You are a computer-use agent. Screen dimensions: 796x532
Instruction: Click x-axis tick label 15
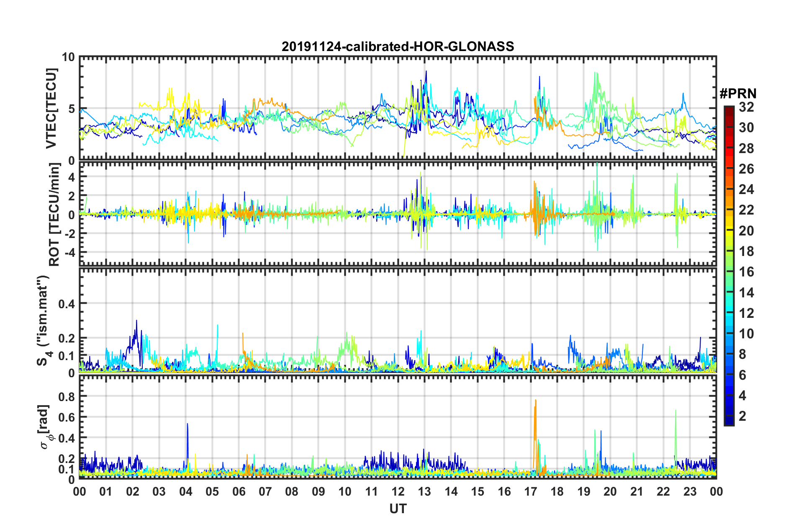point(478,491)
